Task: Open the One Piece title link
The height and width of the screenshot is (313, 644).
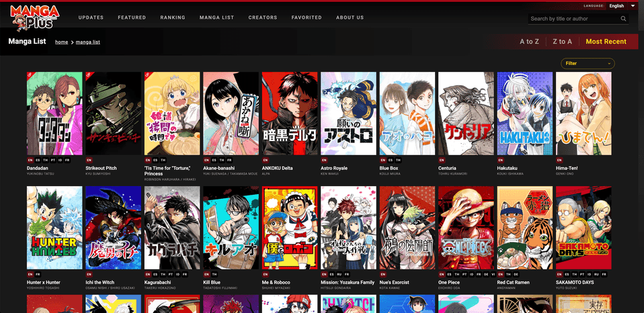Action: pyautogui.click(x=449, y=282)
